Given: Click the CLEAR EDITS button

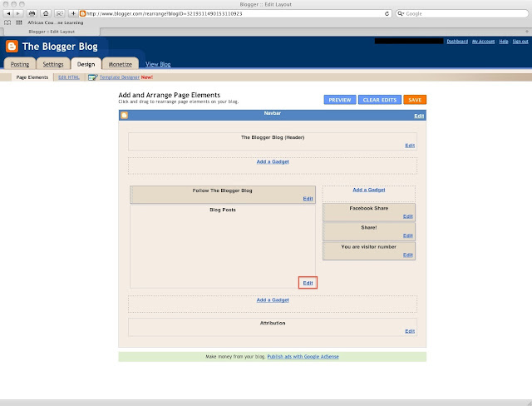Looking at the screenshot, I should (380, 100).
